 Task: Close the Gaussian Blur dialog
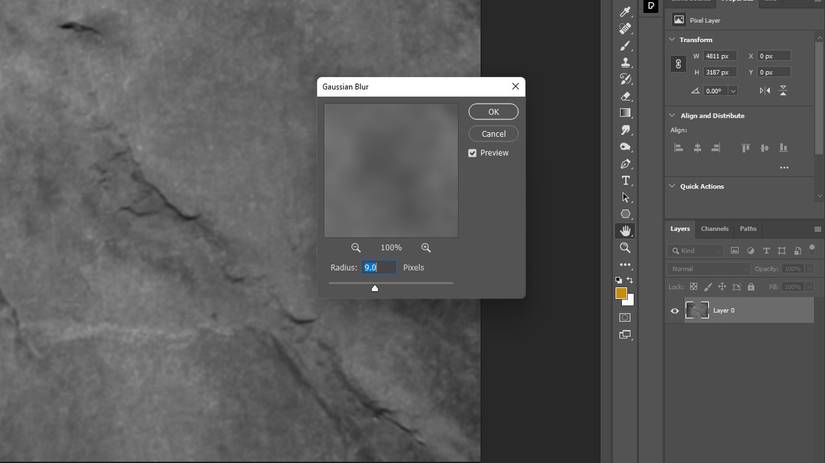coord(515,86)
